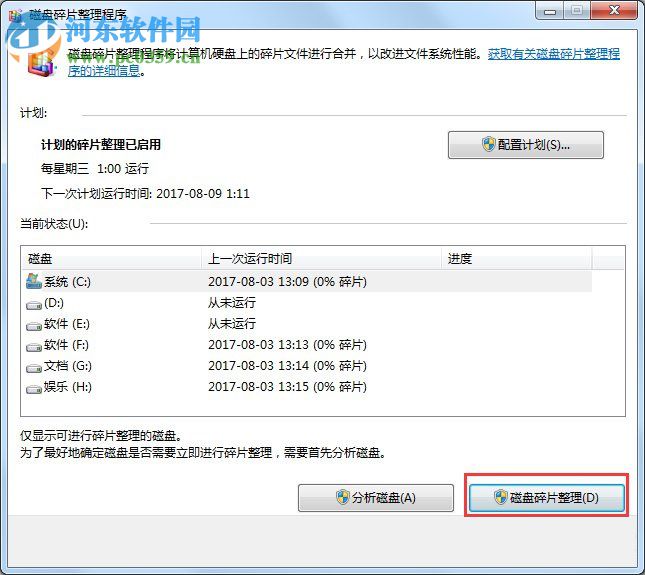Select row text 娱乐 (H:)
Viewport: 645px width, 575px height.
pyautogui.click(x=68, y=387)
